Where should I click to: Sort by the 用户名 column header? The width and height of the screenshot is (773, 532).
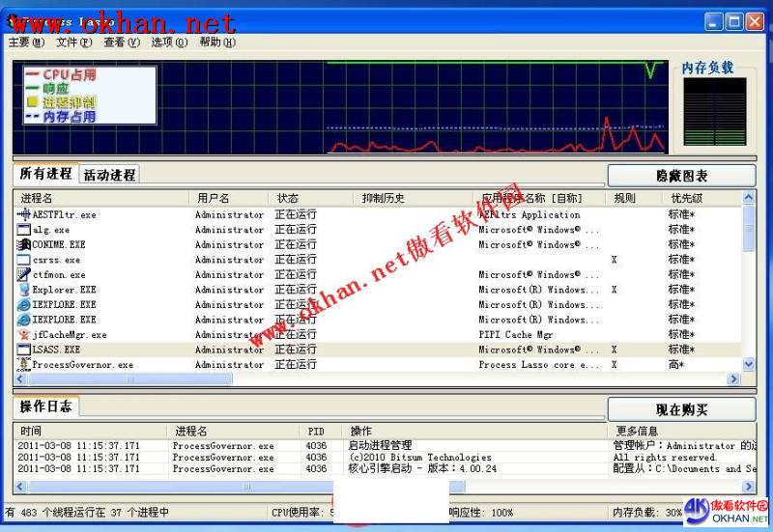click(x=229, y=198)
